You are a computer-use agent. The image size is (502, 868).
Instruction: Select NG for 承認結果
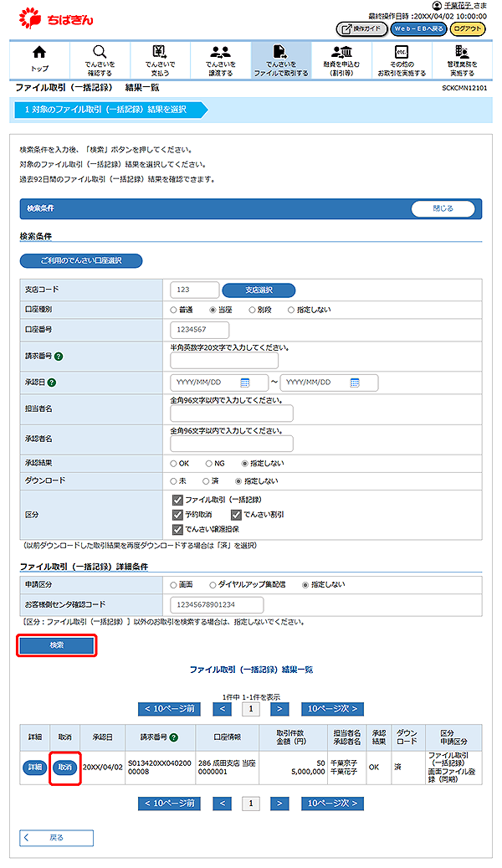(x=208, y=464)
